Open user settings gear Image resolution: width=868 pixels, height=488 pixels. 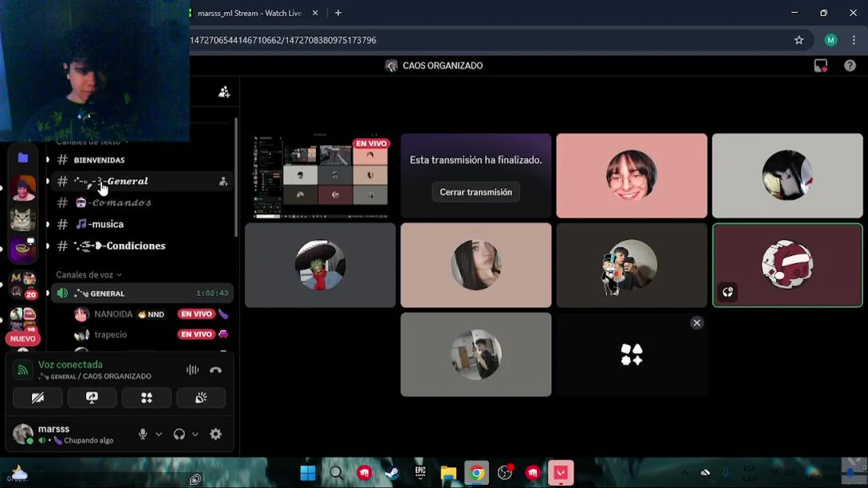[216, 434]
